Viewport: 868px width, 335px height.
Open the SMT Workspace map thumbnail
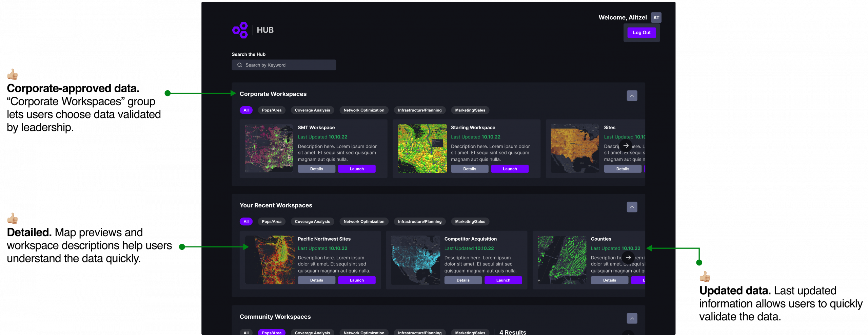[269, 149]
